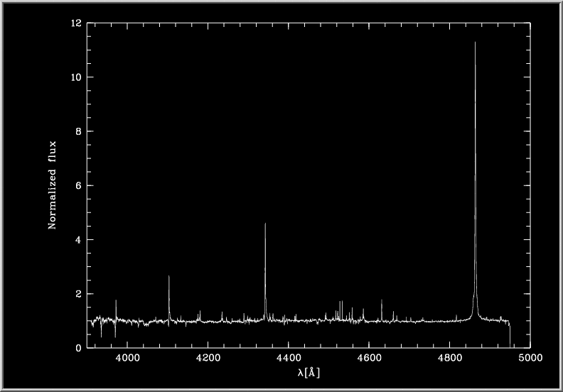Click the 4400 x-axis tick label
This screenshot has width=563, height=392.
(x=289, y=359)
